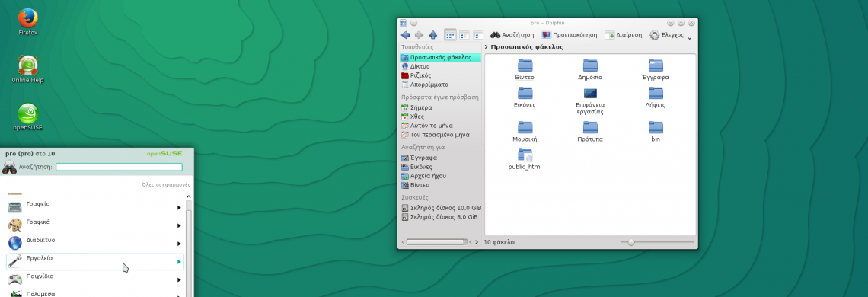The width and height of the screenshot is (868, 297).
Task: Click the Προσωπικός φάκελος breadcrumb label
Action: coord(526,47)
